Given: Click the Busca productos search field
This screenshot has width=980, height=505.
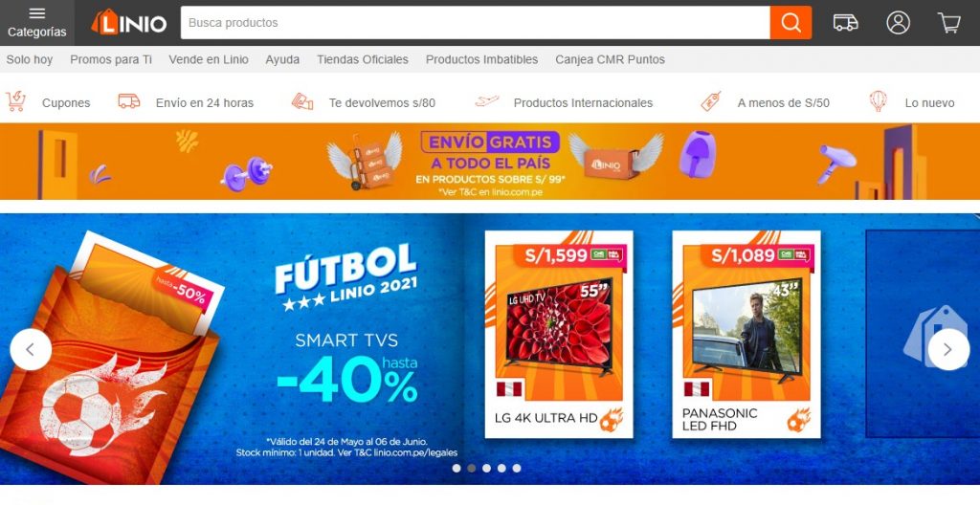Looking at the screenshot, I should pos(475,23).
